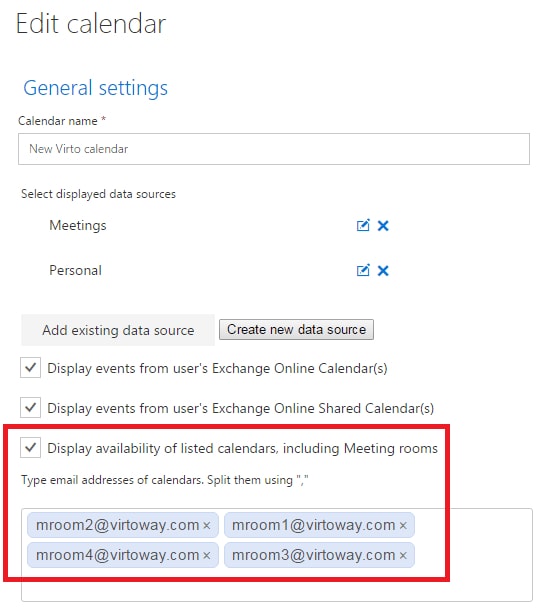This screenshot has width=543, height=613.
Task: Delete the mroom4@virtoway.com tag
Action: [x=207, y=556]
